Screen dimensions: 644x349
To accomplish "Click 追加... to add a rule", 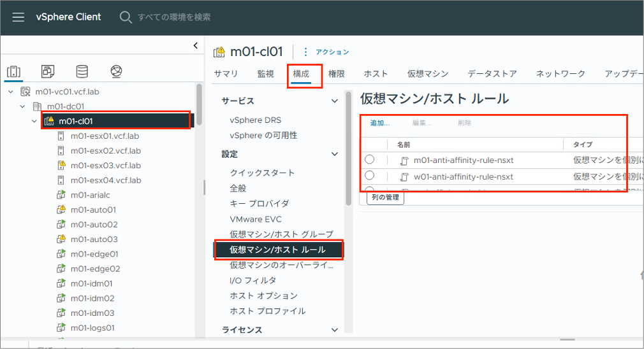I will pos(380,123).
